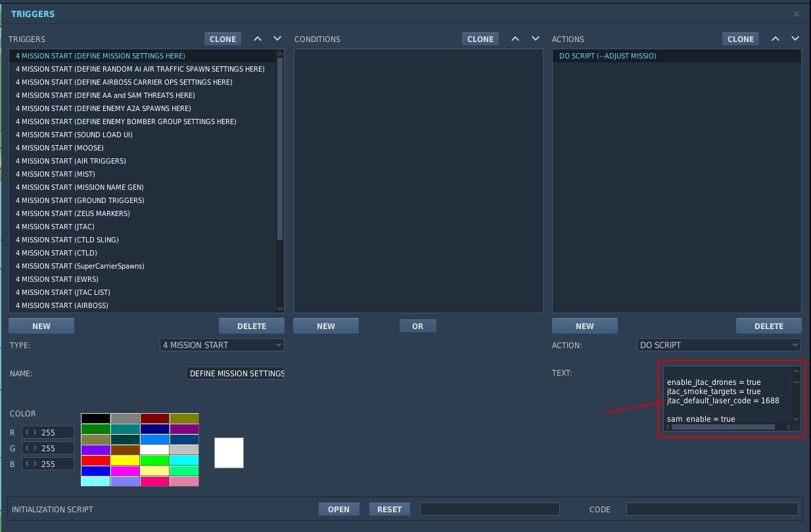811x532 pixels.
Task: Decrease the R color value arrow
Action: click(x=27, y=432)
